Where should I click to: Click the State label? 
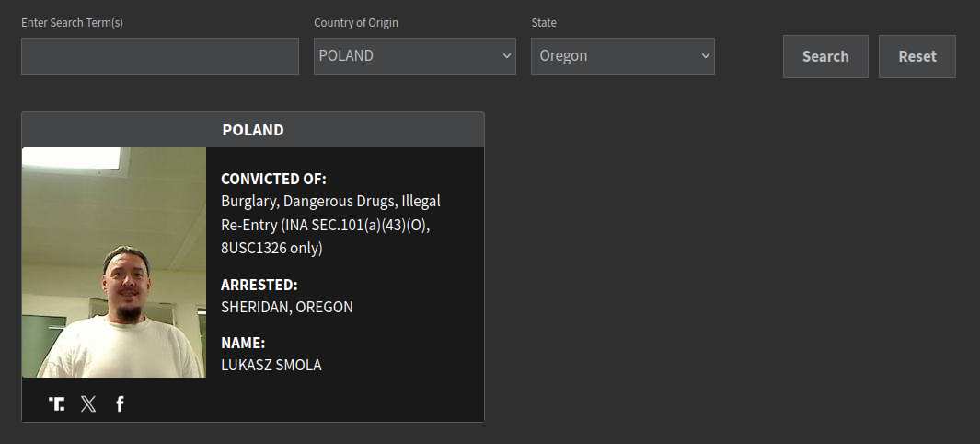544,22
